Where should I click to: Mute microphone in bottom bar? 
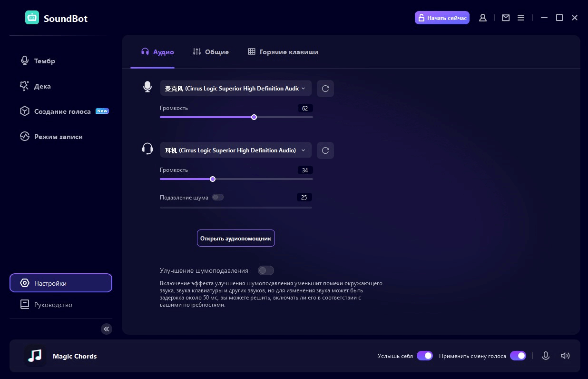pyautogui.click(x=546, y=356)
